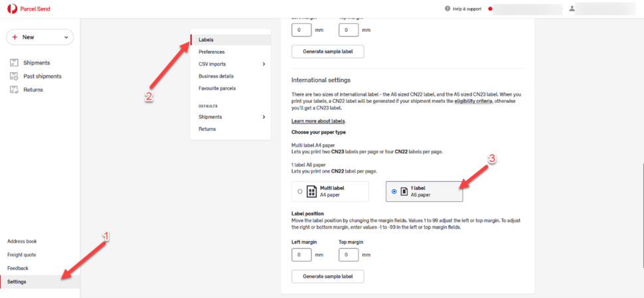
Task: Open the user account profile icon
Action: pyautogui.click(x=572, y=9)
